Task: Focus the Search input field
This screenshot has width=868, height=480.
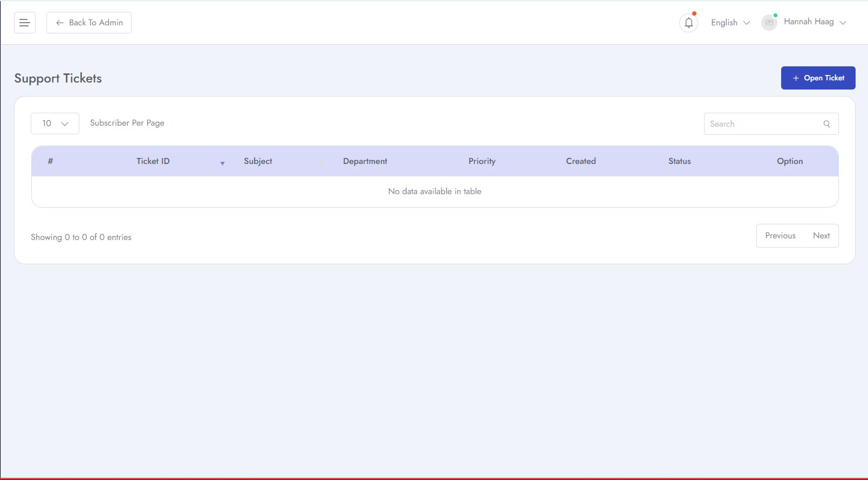Action: click(771, 124)
